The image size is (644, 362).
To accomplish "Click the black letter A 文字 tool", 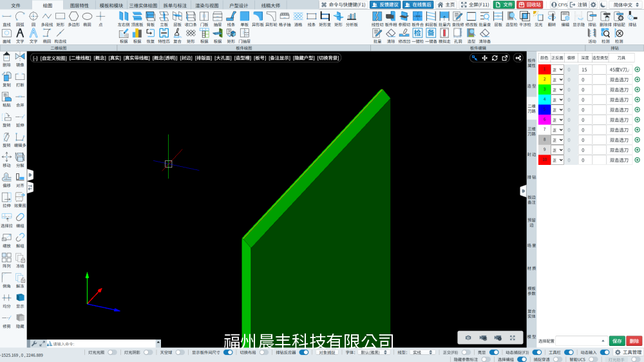I will click(20, 35).
